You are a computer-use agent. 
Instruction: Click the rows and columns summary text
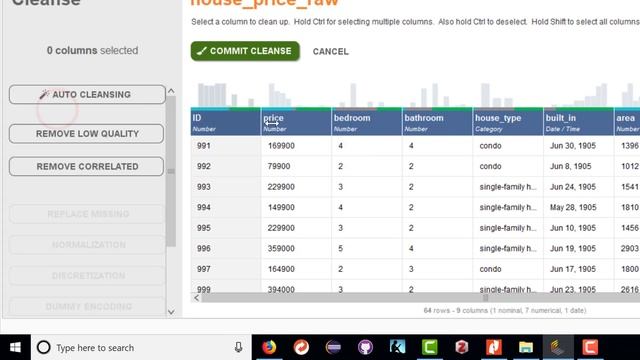point(505,311)
